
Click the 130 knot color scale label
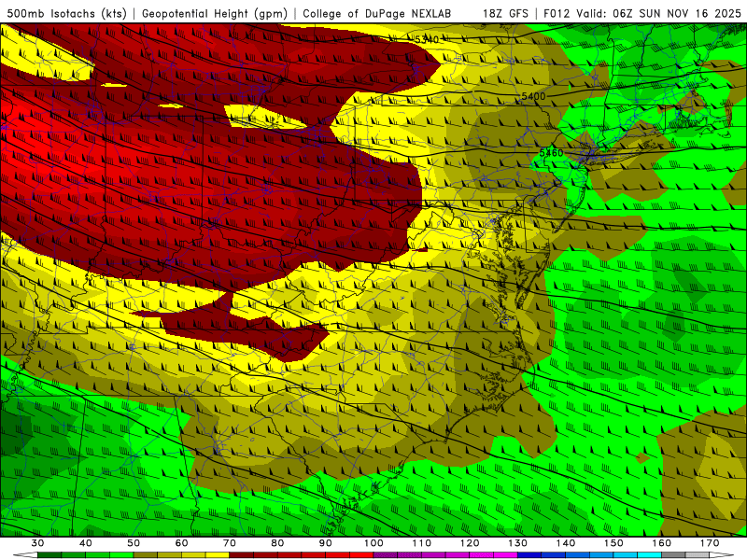point(518,543)
